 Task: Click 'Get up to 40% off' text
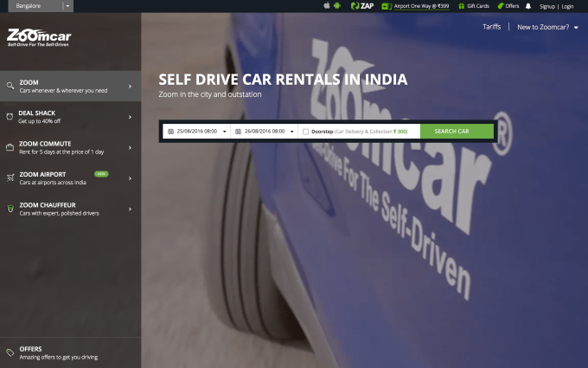(x=40, y=121)
